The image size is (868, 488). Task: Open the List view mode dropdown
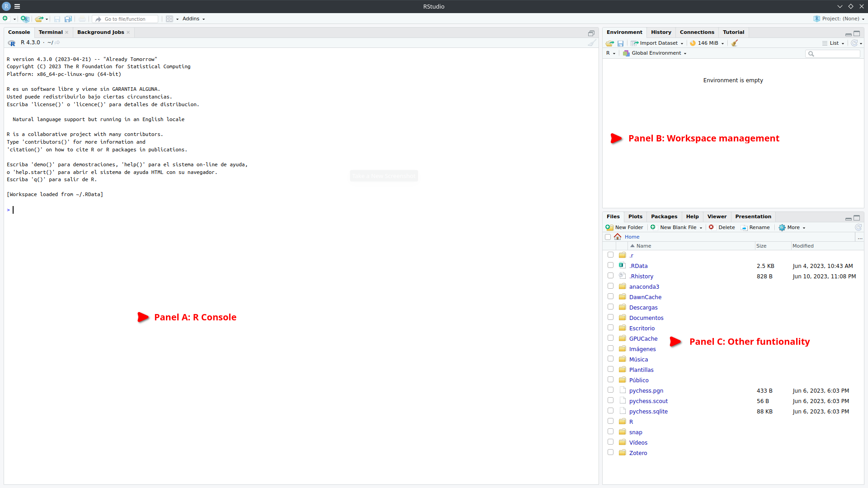(x=833, y=43)
